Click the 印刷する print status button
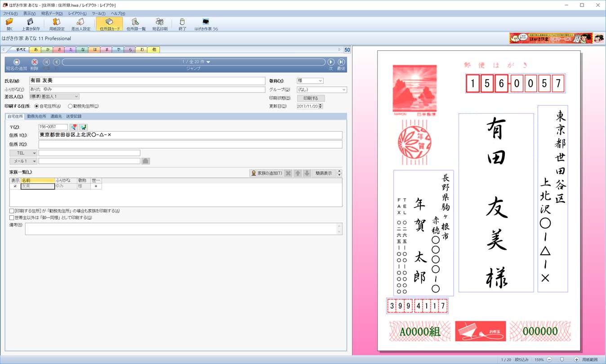The width and height of the screenshot is (606, 364). coord(311,98)
